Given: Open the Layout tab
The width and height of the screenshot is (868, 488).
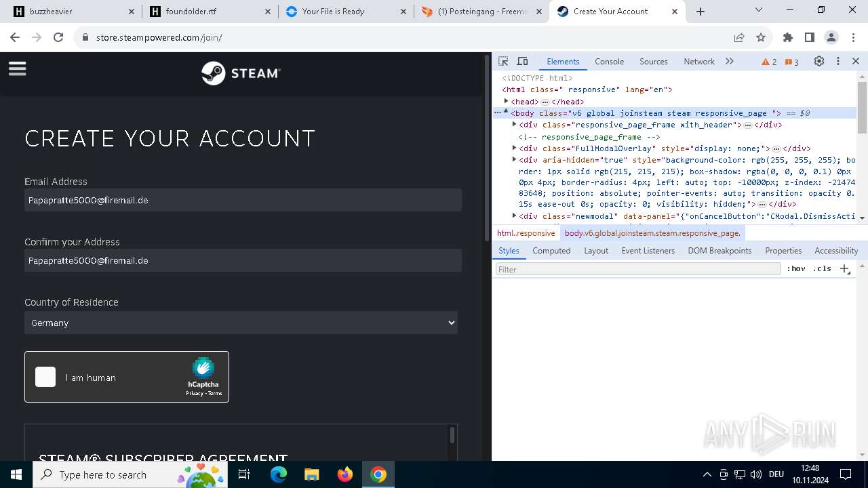Looking at the screenshot, I should [596, 250].
